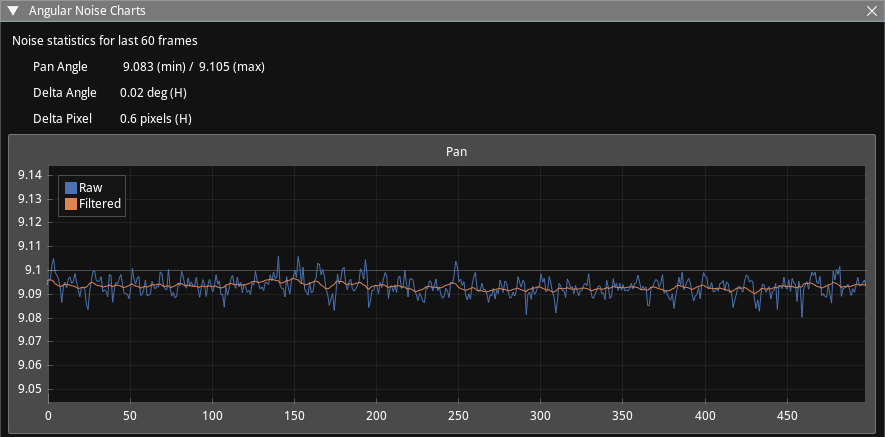The image size is (885, 437).
Task: Hide the Filtered series via legend label
Action: [x=100, y=204]
